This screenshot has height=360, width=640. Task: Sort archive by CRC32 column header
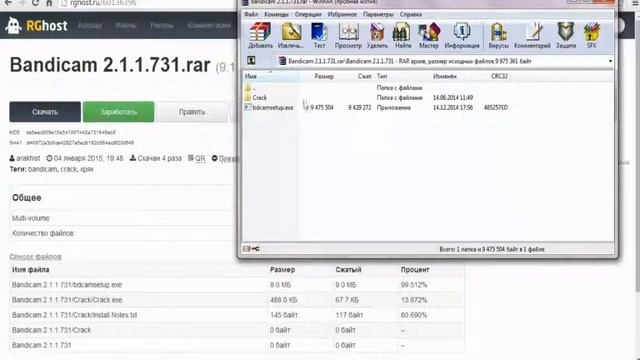(x=500, y=76)
